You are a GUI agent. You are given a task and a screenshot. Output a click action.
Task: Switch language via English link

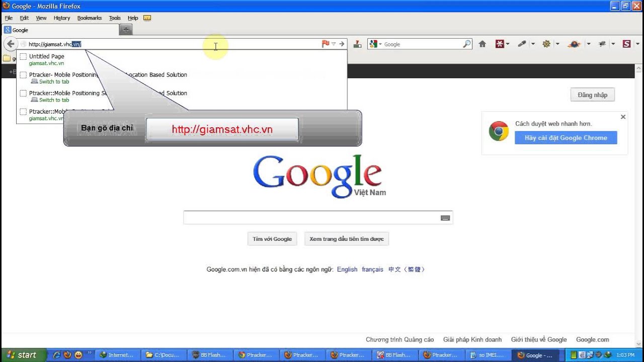click(x=347, y=269)
